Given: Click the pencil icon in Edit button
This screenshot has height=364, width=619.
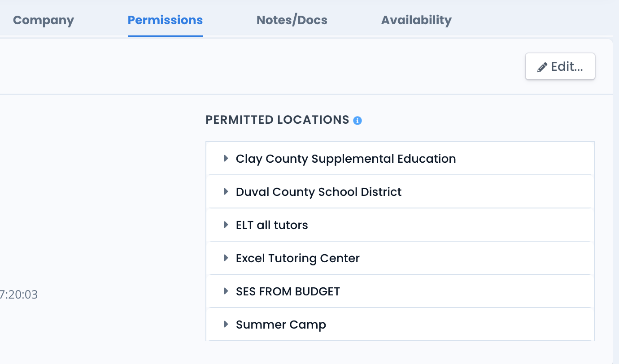Looking at the screenshot, I should click(x=542, y=67).
